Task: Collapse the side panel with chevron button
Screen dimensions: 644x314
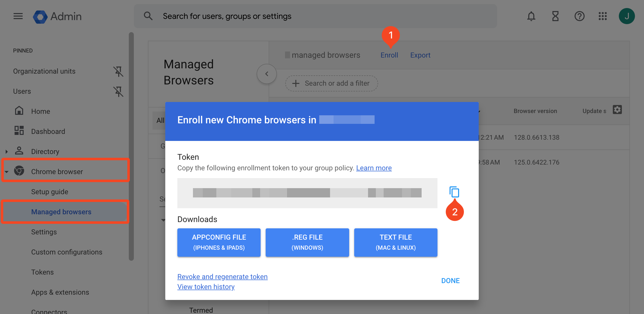Action: coord(267,74)
